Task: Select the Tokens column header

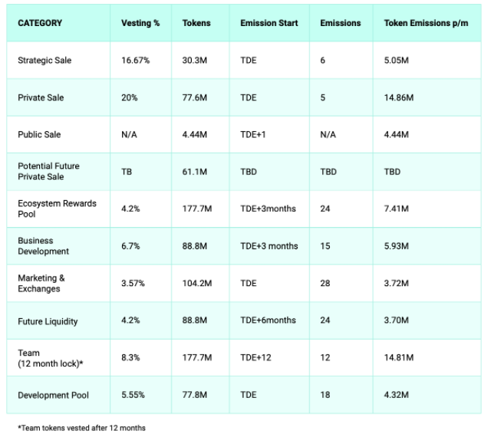Action: pyautogui.click(x=196, y=23)
